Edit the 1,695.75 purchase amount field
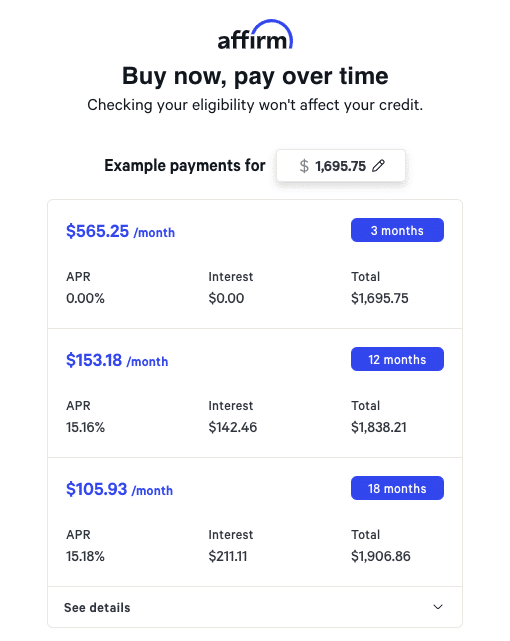510x641 pixels. click(341, 166)
